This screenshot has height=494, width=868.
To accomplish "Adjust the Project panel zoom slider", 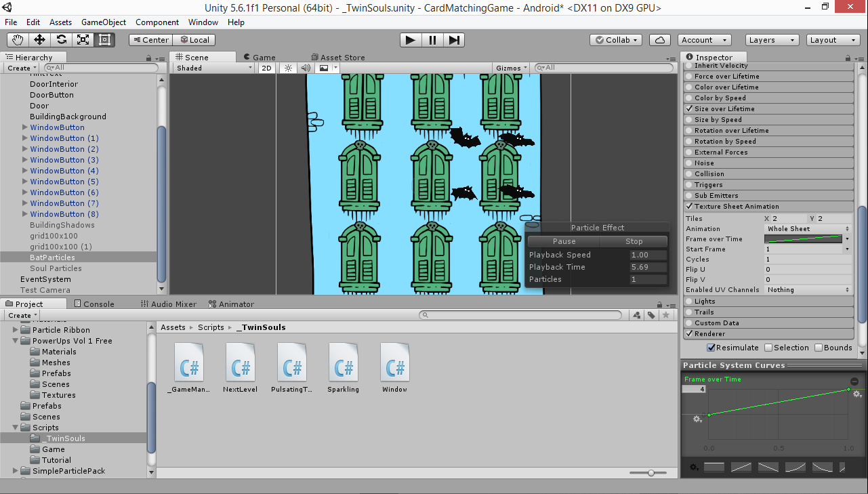I will [x=650, y=472].
